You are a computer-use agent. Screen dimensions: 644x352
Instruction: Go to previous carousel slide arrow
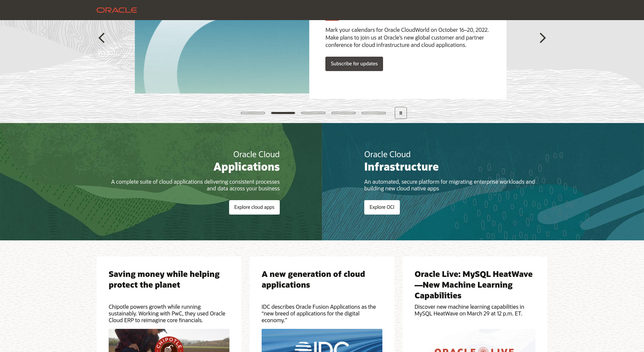coord(102,38)
